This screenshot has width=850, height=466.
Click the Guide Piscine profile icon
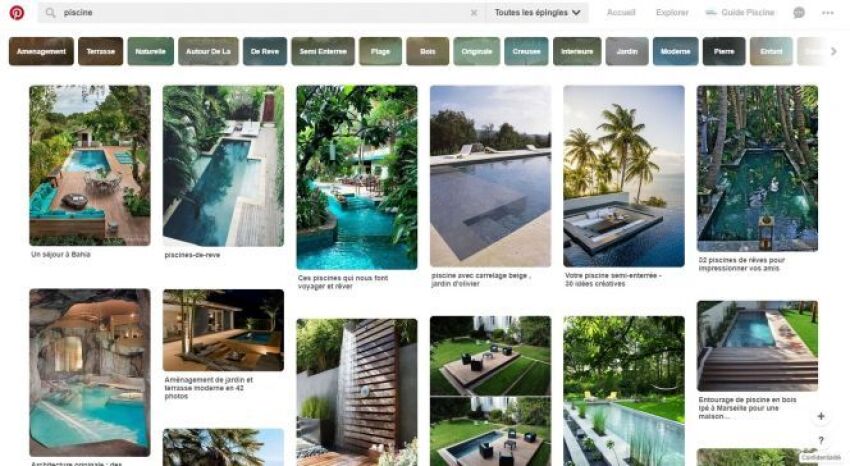(x=711, y=12)
